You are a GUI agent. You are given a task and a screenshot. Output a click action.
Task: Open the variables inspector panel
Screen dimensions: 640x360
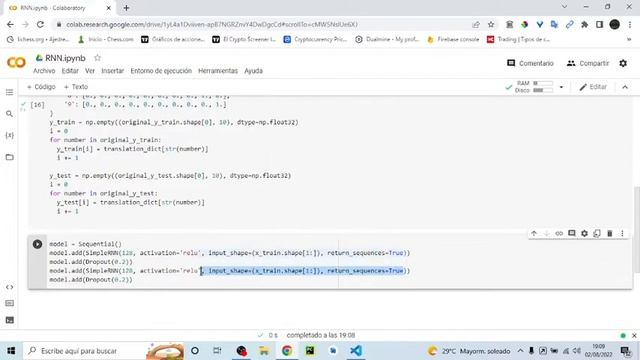9,135
